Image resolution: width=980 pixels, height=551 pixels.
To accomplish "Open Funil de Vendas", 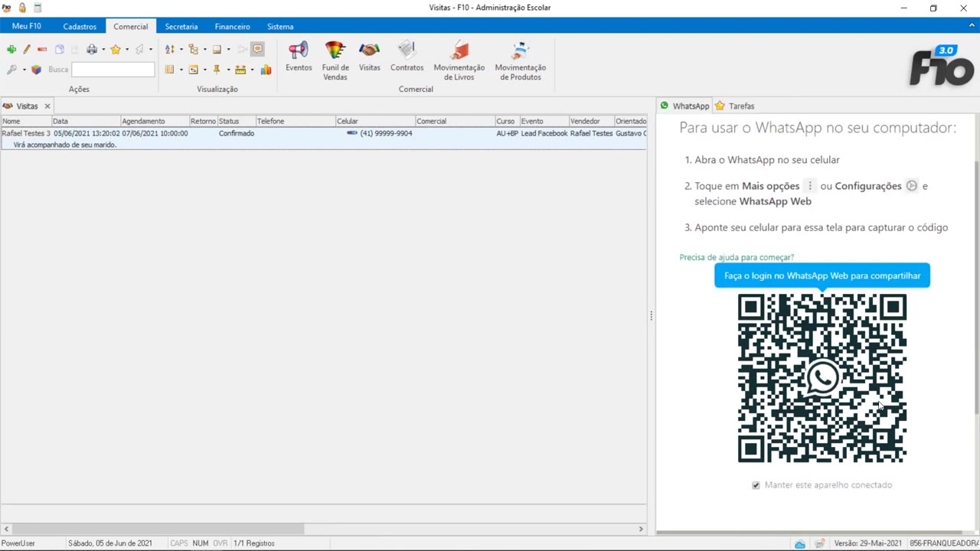I will click(335, 61).
